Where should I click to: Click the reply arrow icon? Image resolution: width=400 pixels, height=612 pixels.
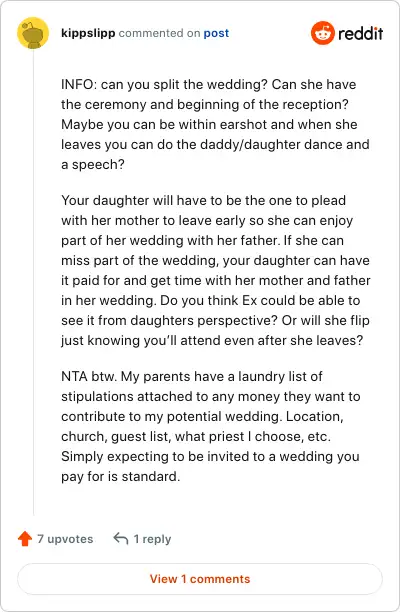[x=121, y=539]
